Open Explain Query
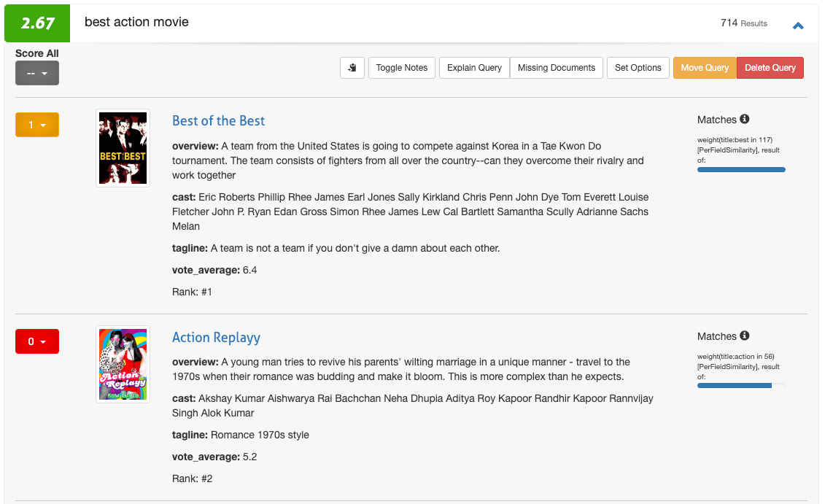This screenshot has width=825, height=504. (x=474, y=68)
